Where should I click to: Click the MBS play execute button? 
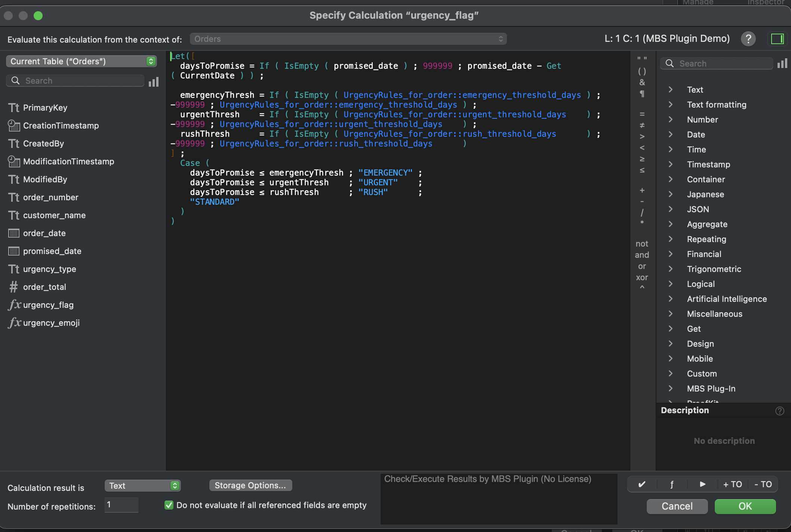point(702,484)
